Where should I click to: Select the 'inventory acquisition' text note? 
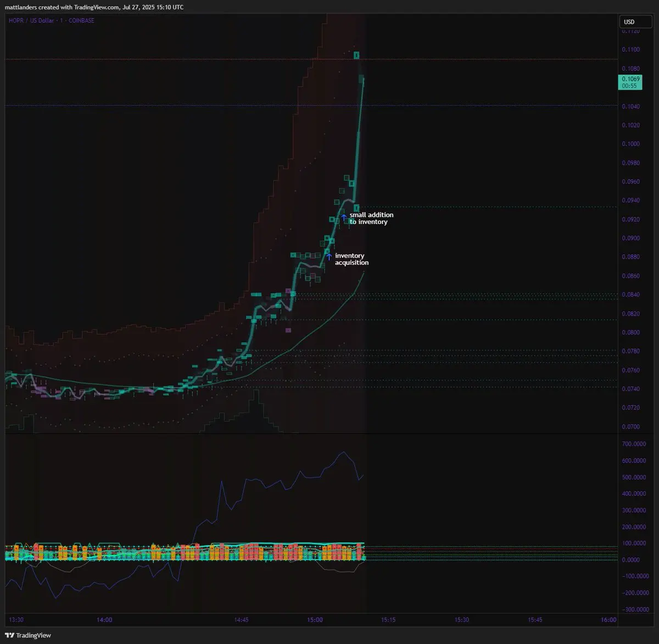351,259
